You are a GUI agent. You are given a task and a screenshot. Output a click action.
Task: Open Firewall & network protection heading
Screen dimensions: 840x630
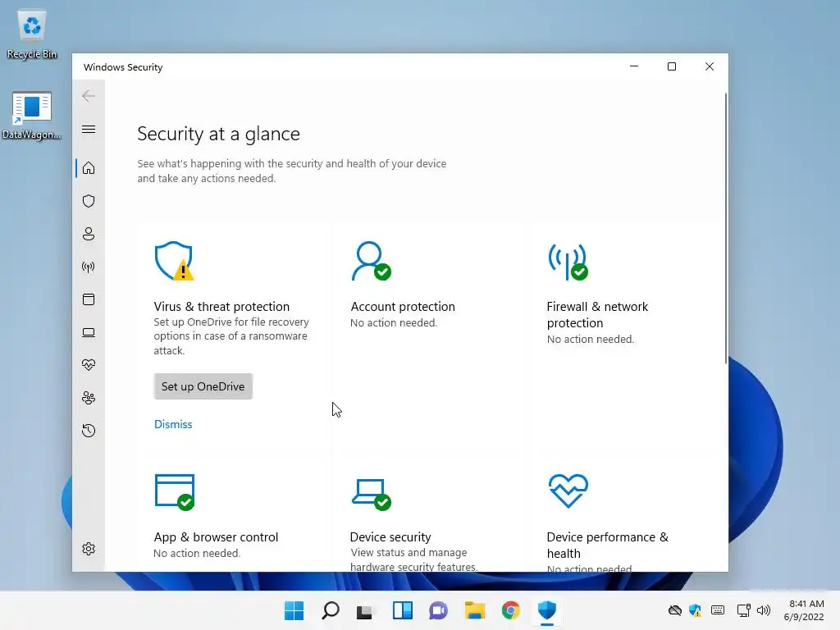[597, 314]
